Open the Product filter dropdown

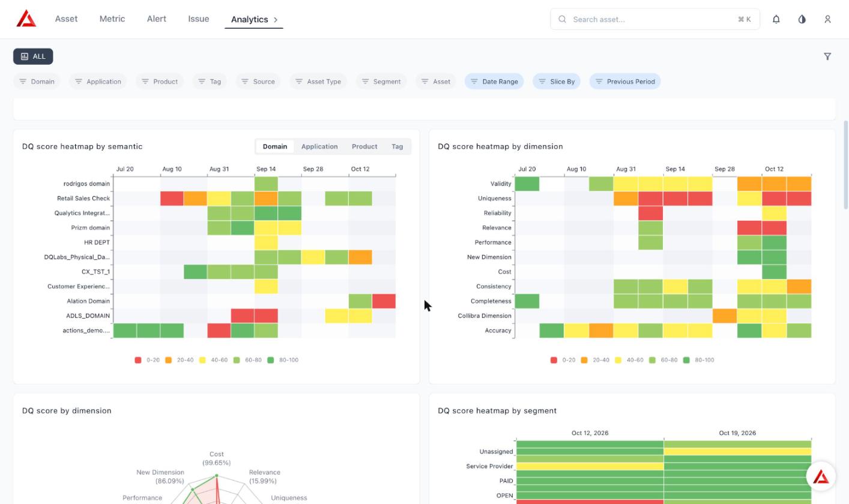[x=159, y=82]
